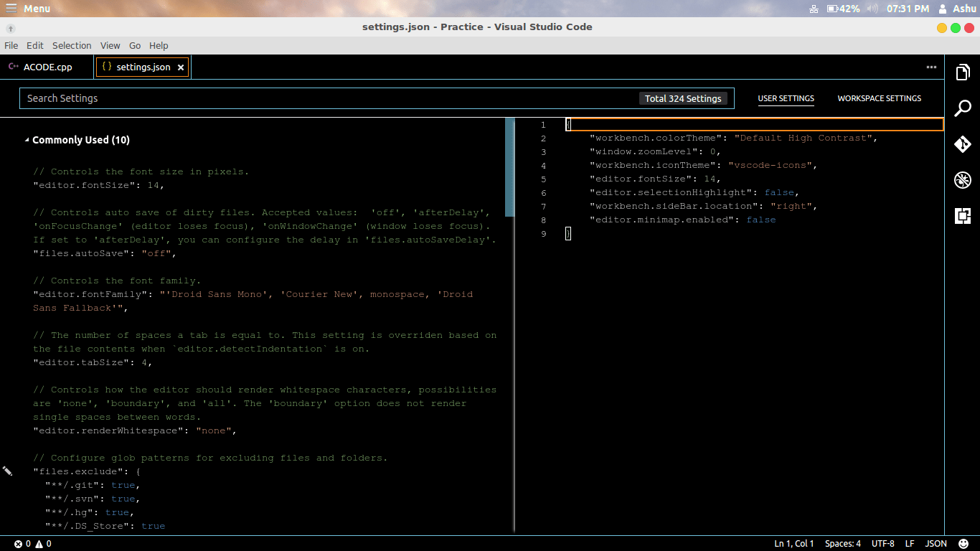Click the comment "Controls the font family."
This screenshot has width=980, height=551.
coord(117,281)
